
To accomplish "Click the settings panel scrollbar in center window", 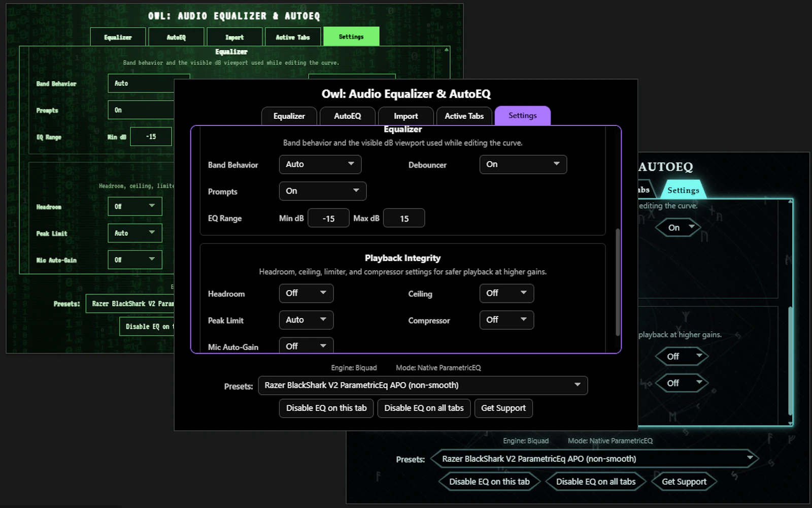I will pyautogui.click(x=618, y=282).
